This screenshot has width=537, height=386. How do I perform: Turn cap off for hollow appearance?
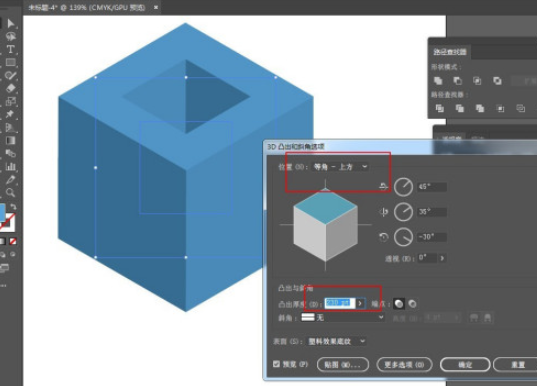click(412, 303)
